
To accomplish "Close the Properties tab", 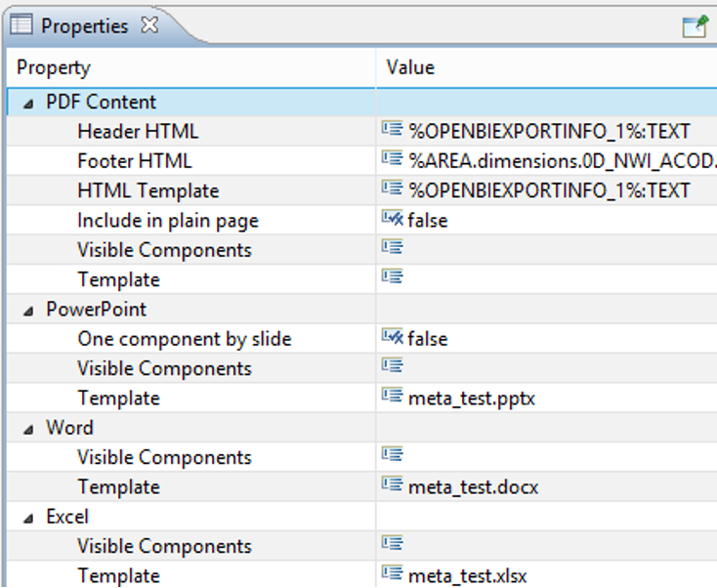I will pyautogui.click(x=149, y=25).
